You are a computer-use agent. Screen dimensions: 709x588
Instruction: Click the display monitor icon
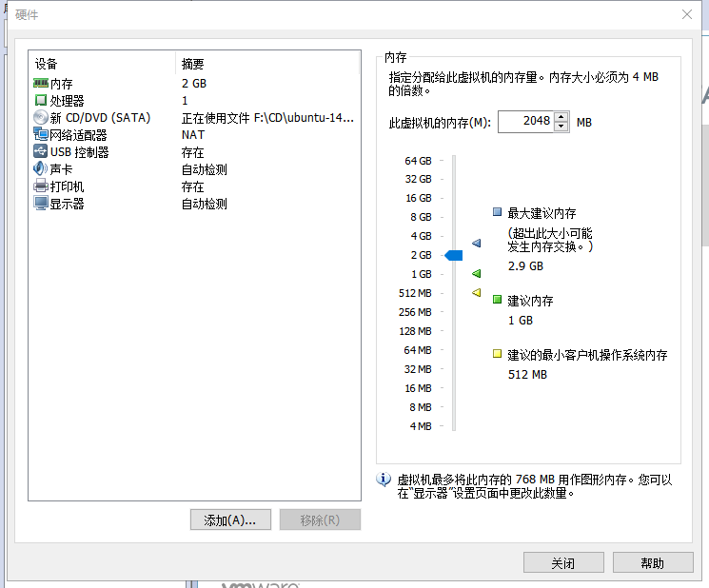(x=41, y=203)
